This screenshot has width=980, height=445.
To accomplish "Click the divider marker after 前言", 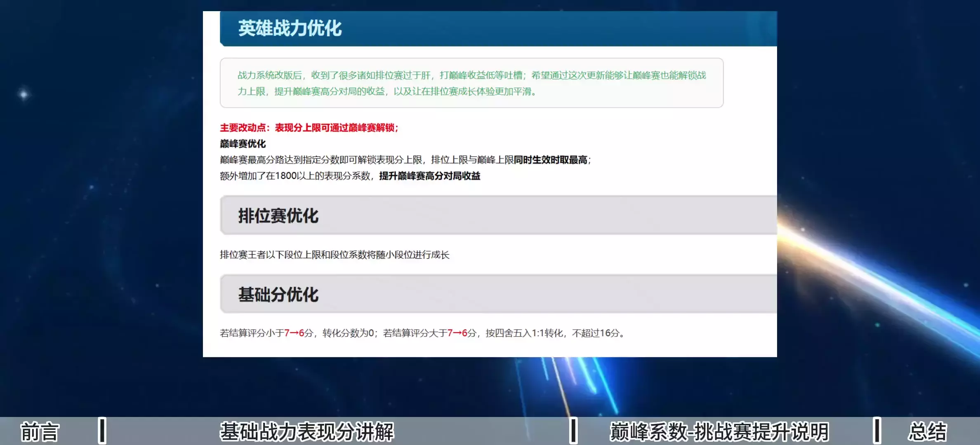I will [102, 431].
